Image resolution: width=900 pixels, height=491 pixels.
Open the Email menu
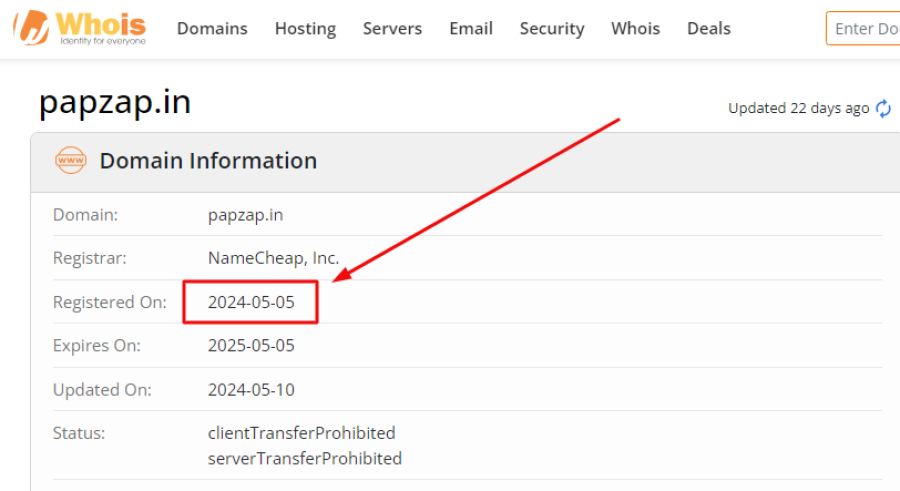(x=471, y=28)
